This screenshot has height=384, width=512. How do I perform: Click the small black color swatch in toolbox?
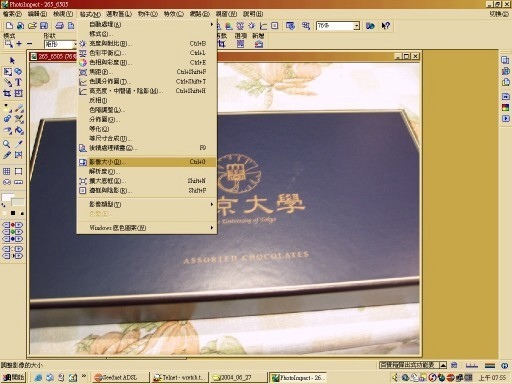click(13, 213)
